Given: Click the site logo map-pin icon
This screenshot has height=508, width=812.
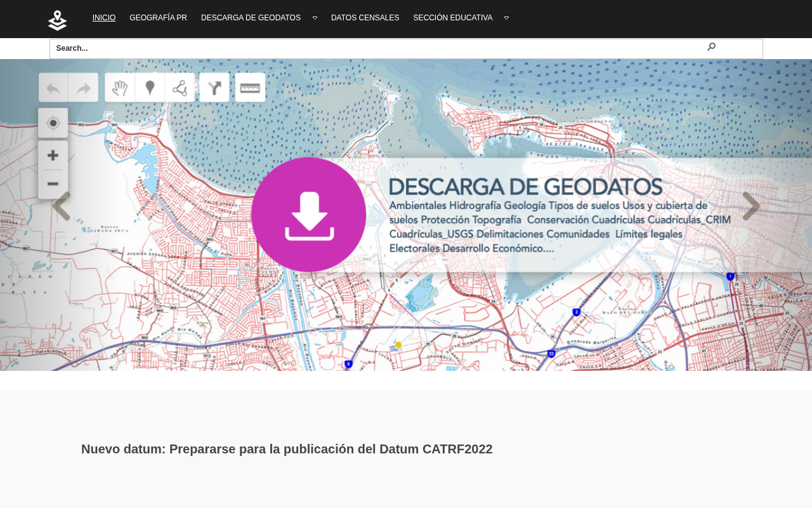Looking at the screenshot, I should tap(57, 20).
